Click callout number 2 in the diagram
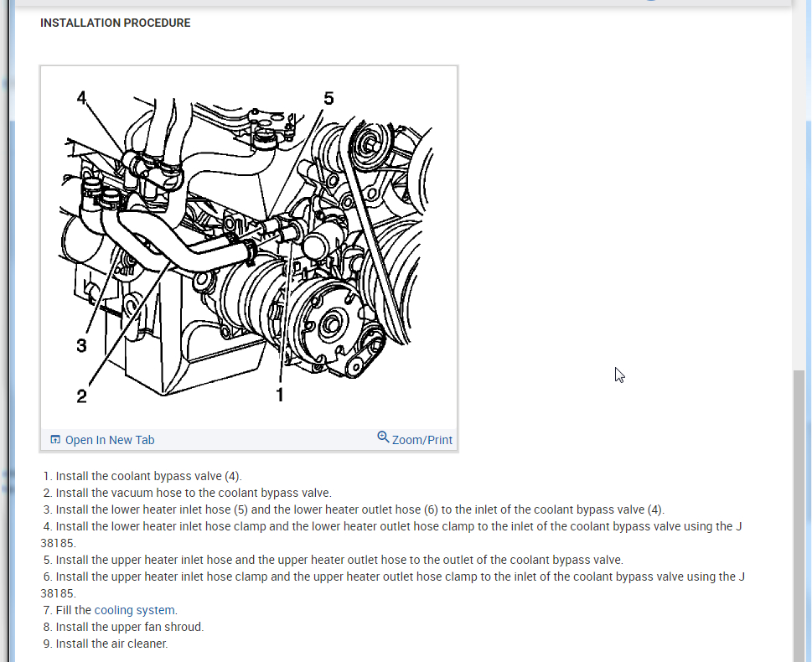The image size is (812, 662). [x=81, y=396]
